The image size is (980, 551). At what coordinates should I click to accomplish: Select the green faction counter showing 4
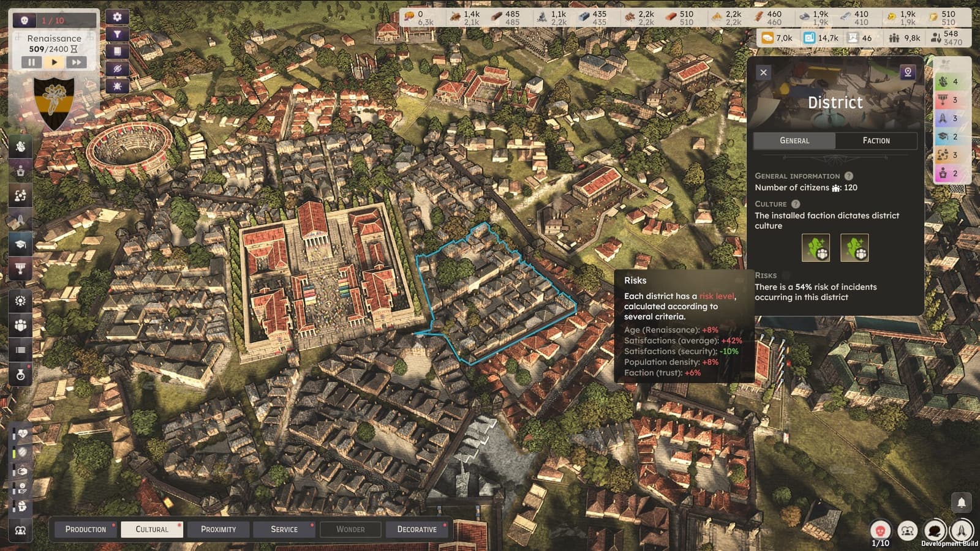949,81
